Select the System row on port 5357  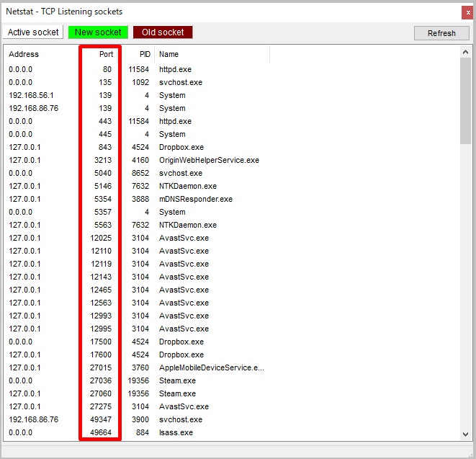point(137,212)
